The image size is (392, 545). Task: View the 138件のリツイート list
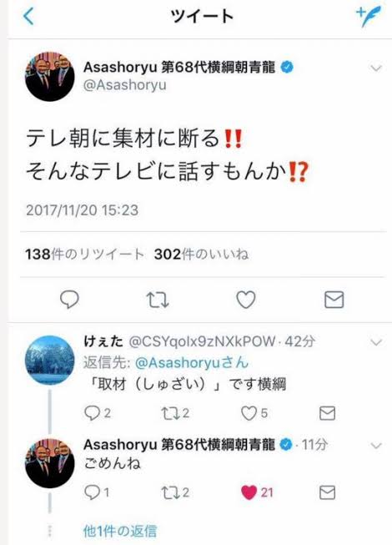click(84, 254)
